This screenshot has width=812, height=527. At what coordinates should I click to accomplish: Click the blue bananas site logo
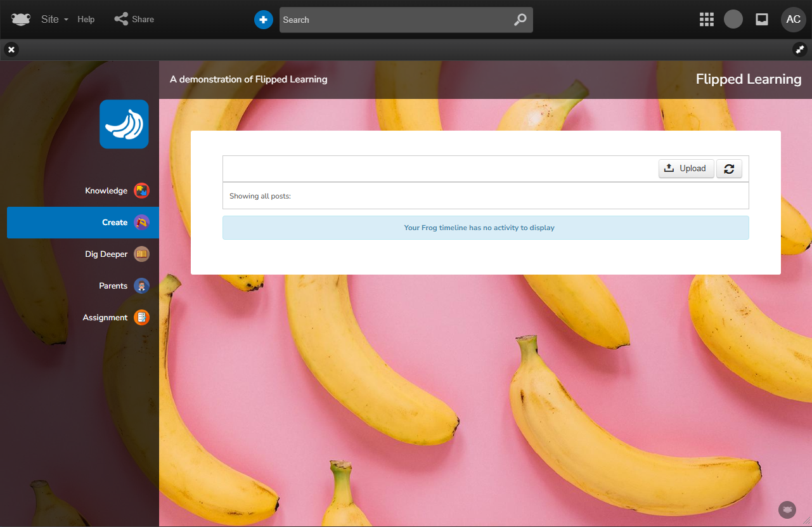click(x=124, y=124)
